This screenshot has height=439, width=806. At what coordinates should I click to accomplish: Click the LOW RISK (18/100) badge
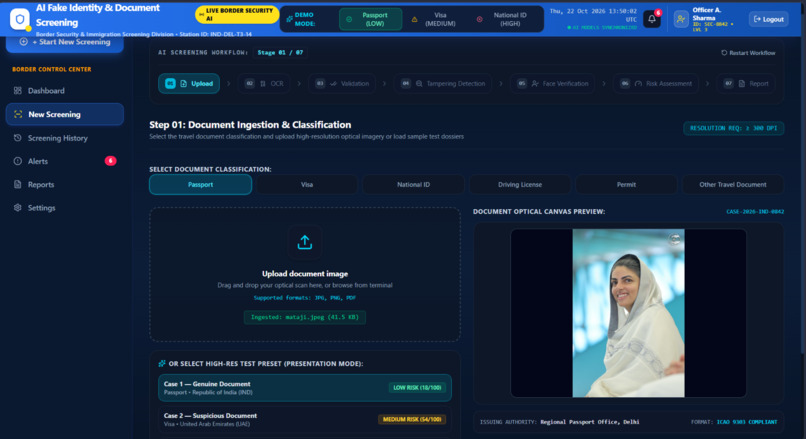pos(417,388)
